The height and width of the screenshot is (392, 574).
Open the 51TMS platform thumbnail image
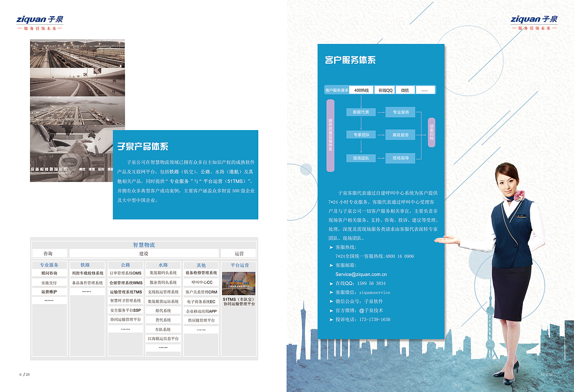pyautogui.click(x=239, y=283)
